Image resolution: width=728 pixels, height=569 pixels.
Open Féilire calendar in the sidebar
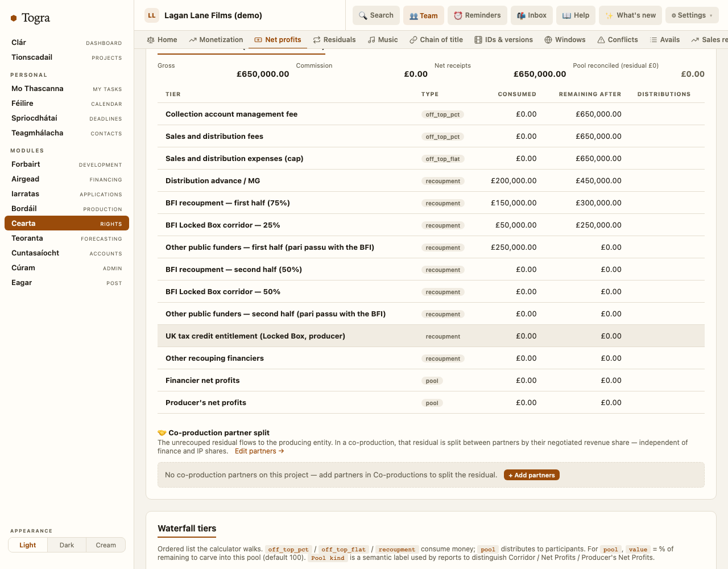click(x=67, y=104)
